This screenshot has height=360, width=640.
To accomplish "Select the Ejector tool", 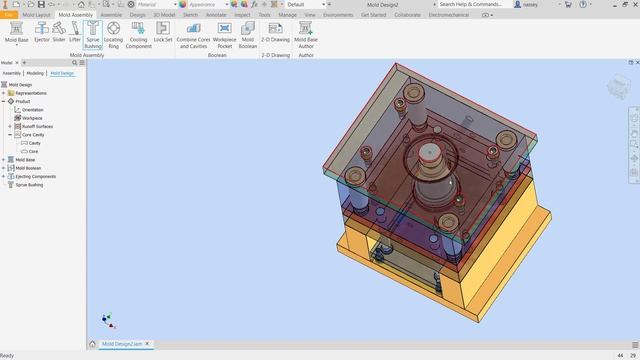I will [x=42, y=32].
